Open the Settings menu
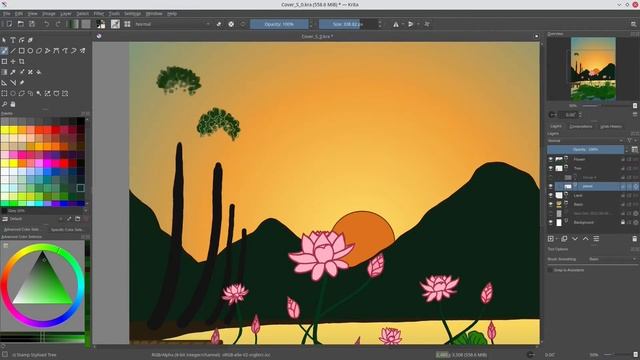The width and height of the screenshot is (640, 360). point(132,13)
